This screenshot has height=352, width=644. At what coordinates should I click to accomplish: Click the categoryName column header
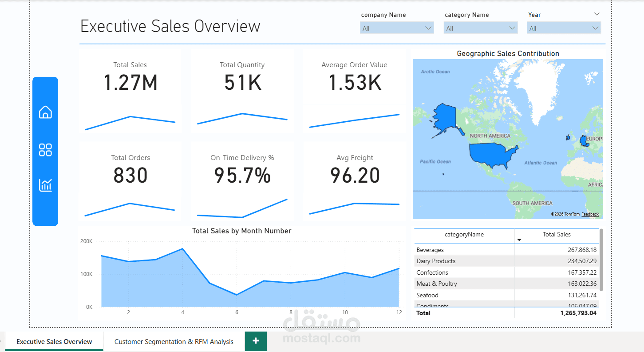point(464,235)
